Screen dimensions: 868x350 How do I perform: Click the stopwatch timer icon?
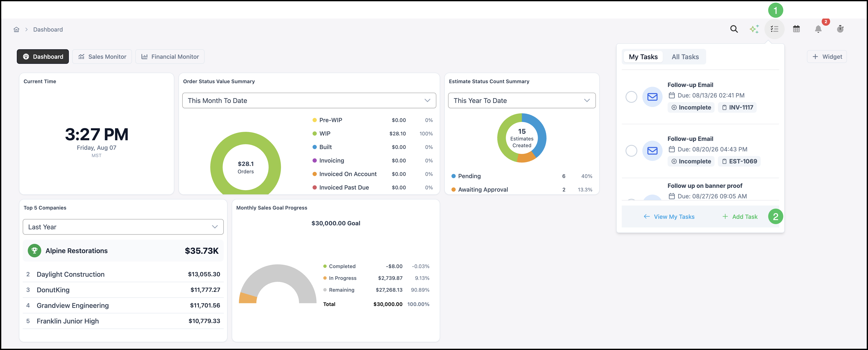(x=840, y=29)
